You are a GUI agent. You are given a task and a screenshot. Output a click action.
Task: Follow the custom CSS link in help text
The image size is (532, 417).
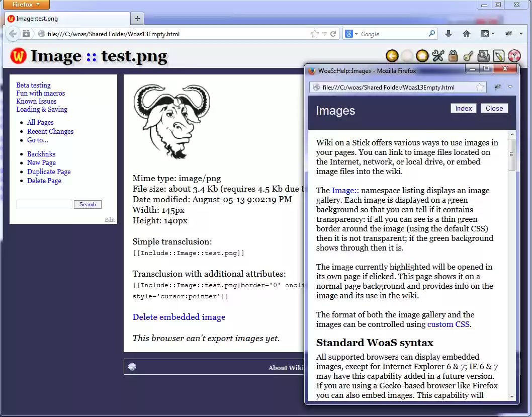pos(448,324)
